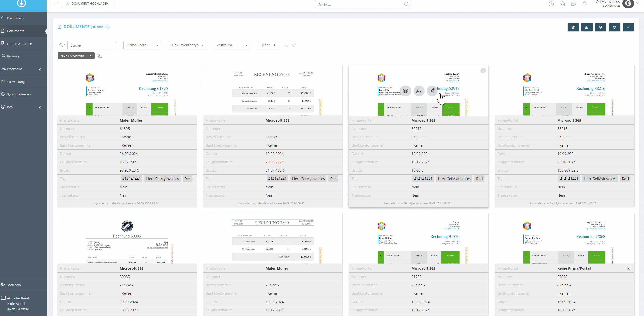Open Auswertungen in the sidebar
Viewport: 644px width, 316px height.
click(x=23, y=82)
